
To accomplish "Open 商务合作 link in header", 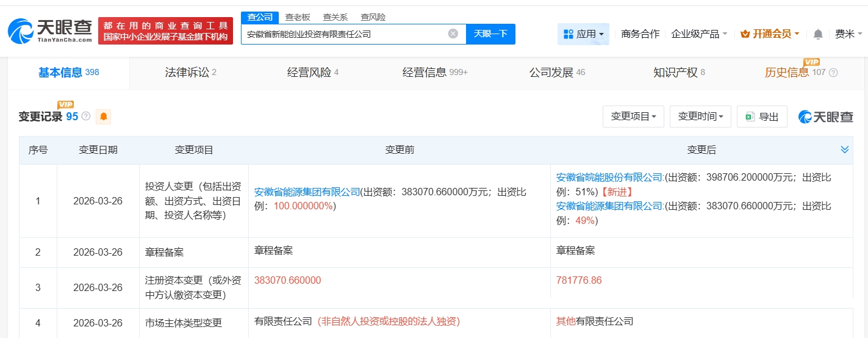I will pyautogui.click(x=640, y=34).
